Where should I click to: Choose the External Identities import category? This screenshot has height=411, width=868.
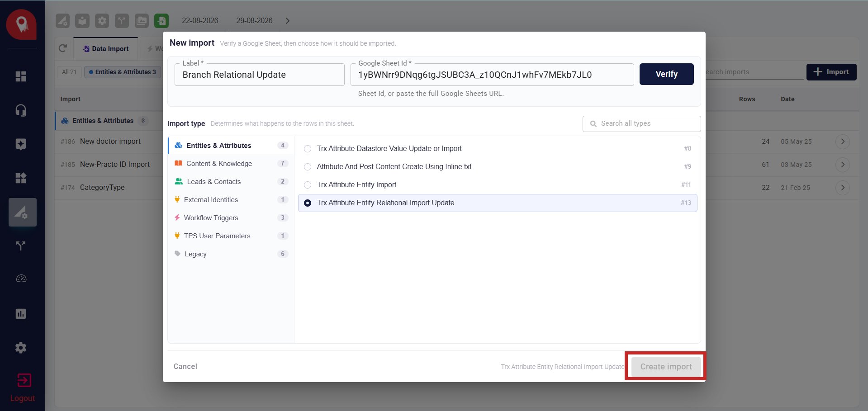231,200
